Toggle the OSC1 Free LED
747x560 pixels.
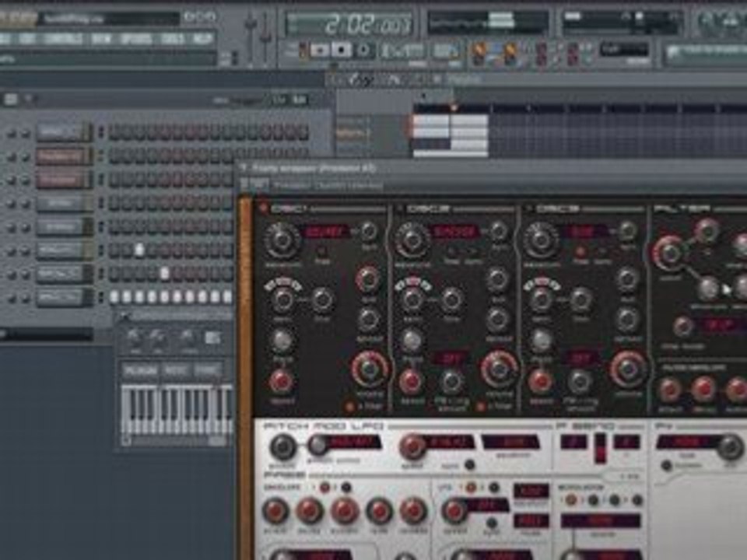click(x=321, y=251)
